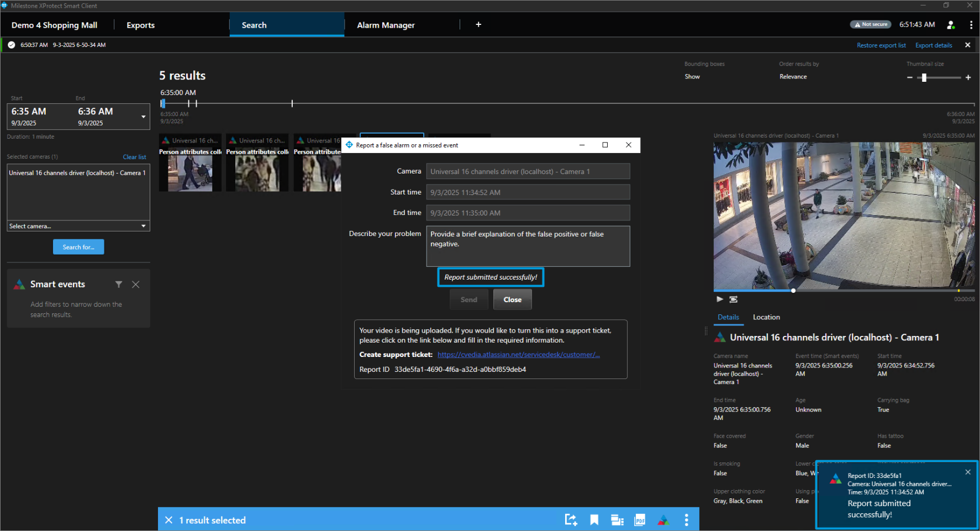Image resolution: width=980 pixels, height=531 pixels.
Task: Change the Relevance order results setting
Action: point(793,77)
